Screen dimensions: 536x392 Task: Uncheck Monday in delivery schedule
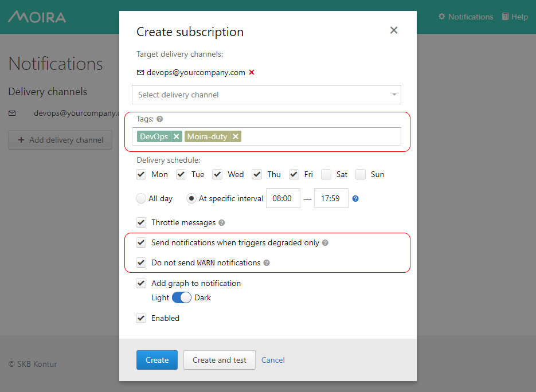(x=142, y=174)
